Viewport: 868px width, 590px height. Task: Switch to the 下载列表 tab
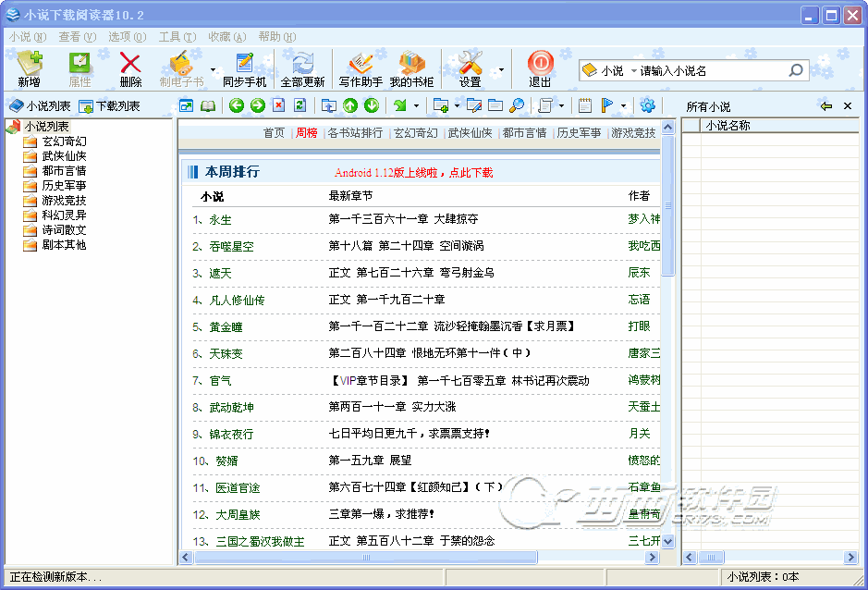click(110, 106)
